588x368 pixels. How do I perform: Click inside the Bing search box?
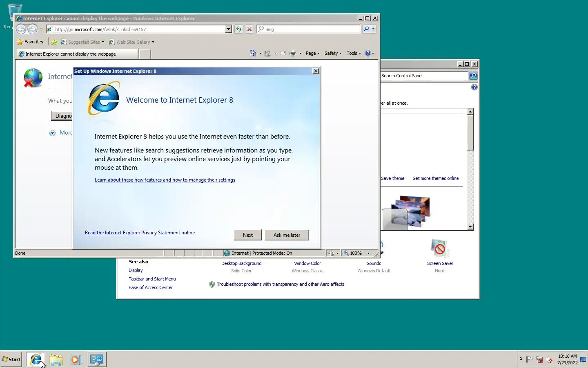(312, 29)
